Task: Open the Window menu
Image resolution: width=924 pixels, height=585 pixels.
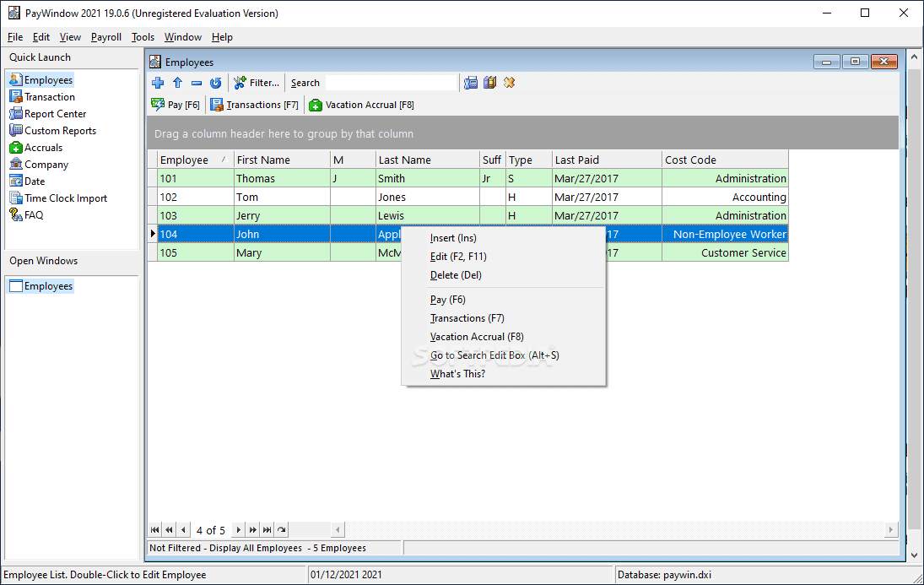Action: [182, 37]
